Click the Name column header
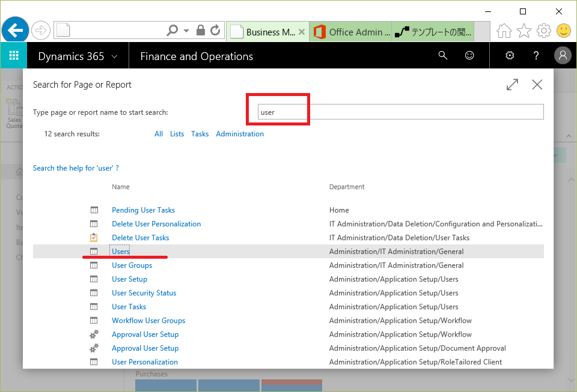This screenshot has height=392, width=577. click(121, 187)
